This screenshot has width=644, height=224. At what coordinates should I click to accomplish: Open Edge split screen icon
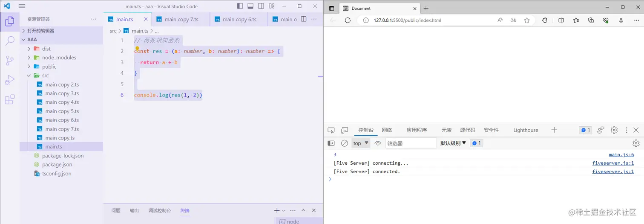click(x=561, y=20)
